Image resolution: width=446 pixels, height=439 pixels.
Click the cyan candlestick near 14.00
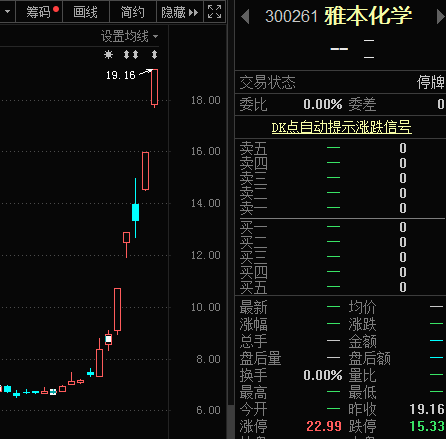(135, 212)
